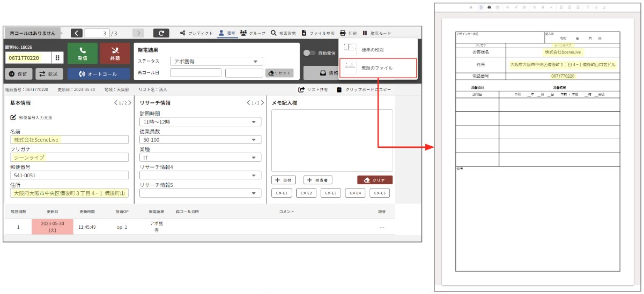Select 標準の印刷 from print menu
644x294 pixels.
(x=378, y=49)
